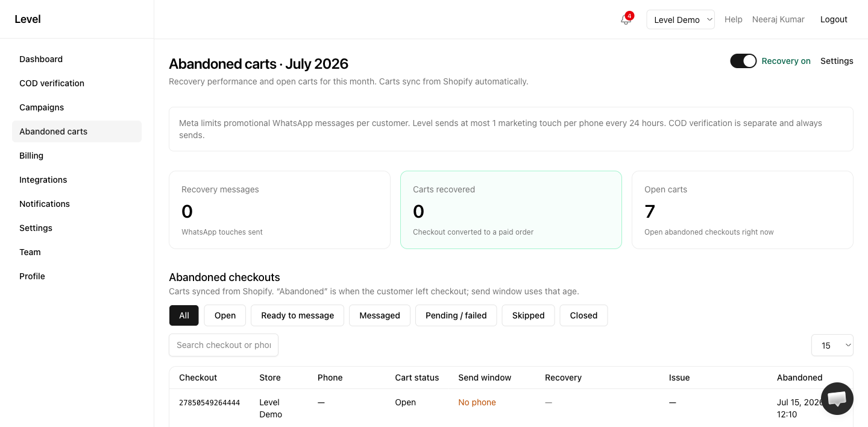Show Pending / failed checkouts
The width and height of the screenshot is (868, 427).
456,315
